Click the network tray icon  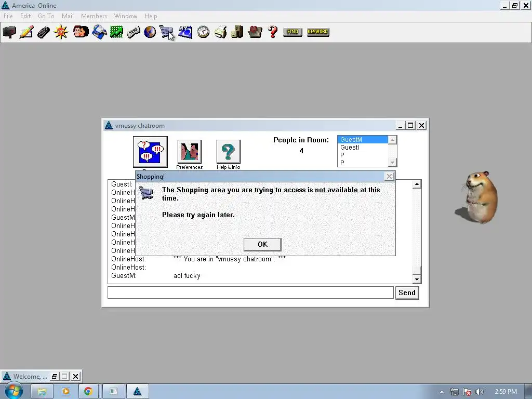454,392
